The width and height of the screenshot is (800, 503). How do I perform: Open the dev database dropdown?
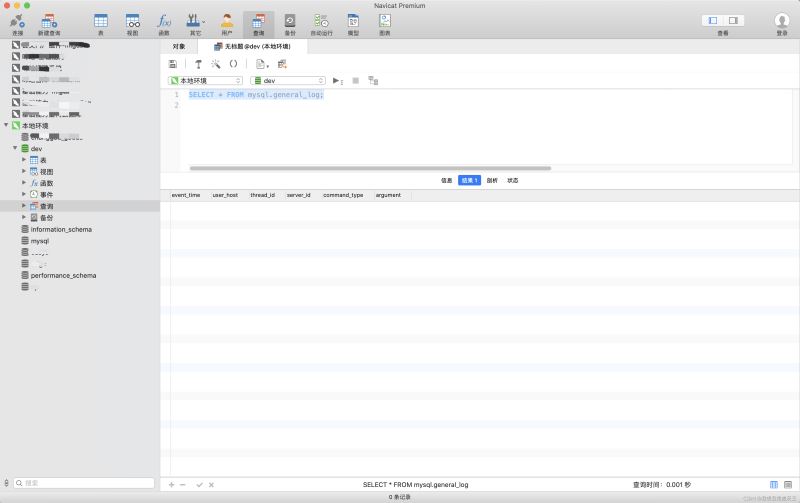[287, 80]
